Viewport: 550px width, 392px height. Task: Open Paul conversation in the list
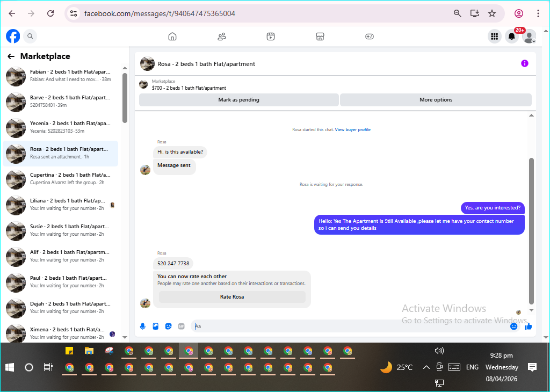[x=60, y=282]
